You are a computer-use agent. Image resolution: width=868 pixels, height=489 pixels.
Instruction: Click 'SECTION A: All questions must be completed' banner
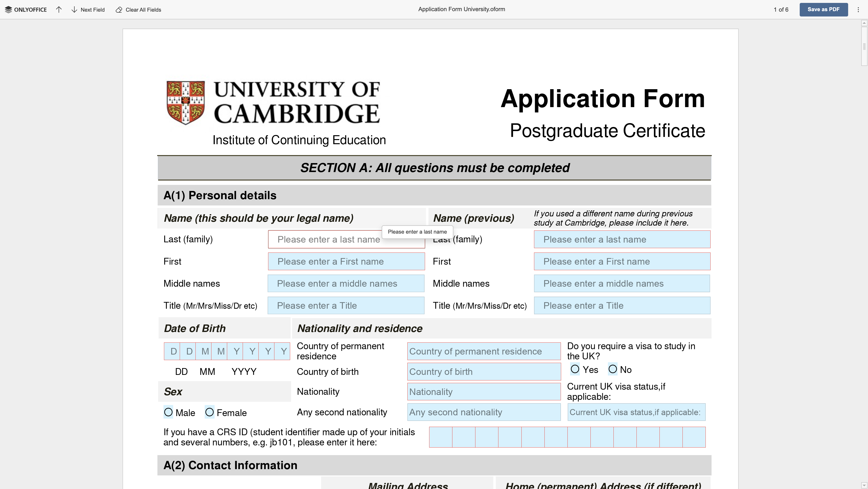pos(435,168)
